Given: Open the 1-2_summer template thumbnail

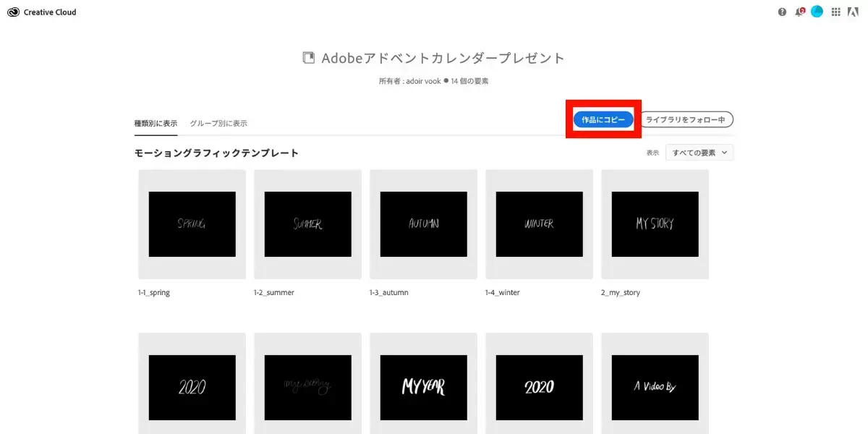Looking at the screenshot, I should pos(307,224).
